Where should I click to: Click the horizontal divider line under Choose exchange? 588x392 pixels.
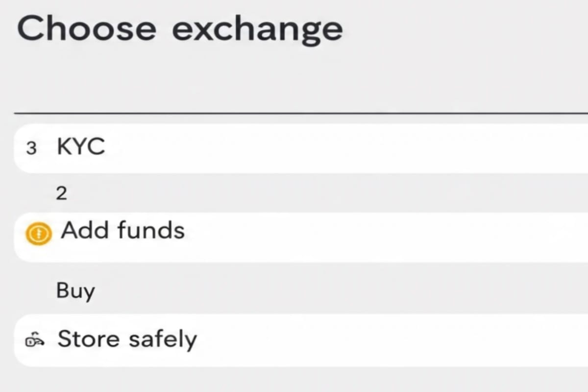click(x=301, y=113)
